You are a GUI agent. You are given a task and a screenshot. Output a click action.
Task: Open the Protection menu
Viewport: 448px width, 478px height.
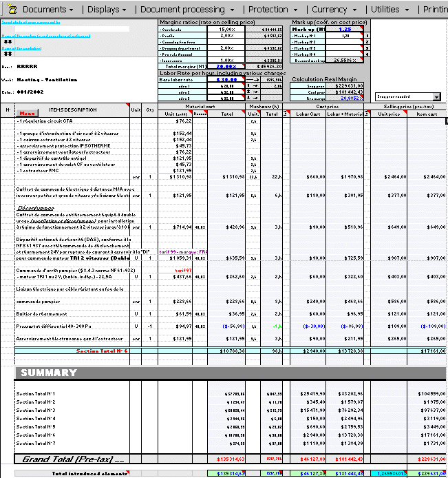pos(272,10)
